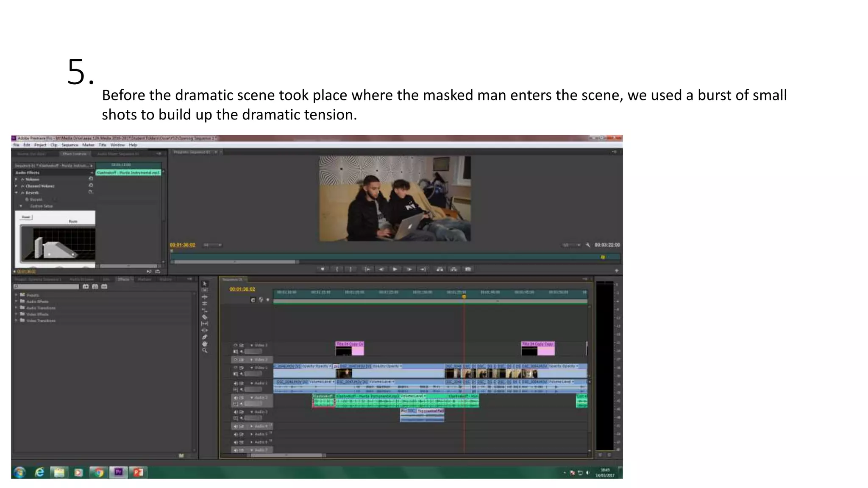Expand the Audio 4 track
868x488 pixels.
(x=251, y=427)
